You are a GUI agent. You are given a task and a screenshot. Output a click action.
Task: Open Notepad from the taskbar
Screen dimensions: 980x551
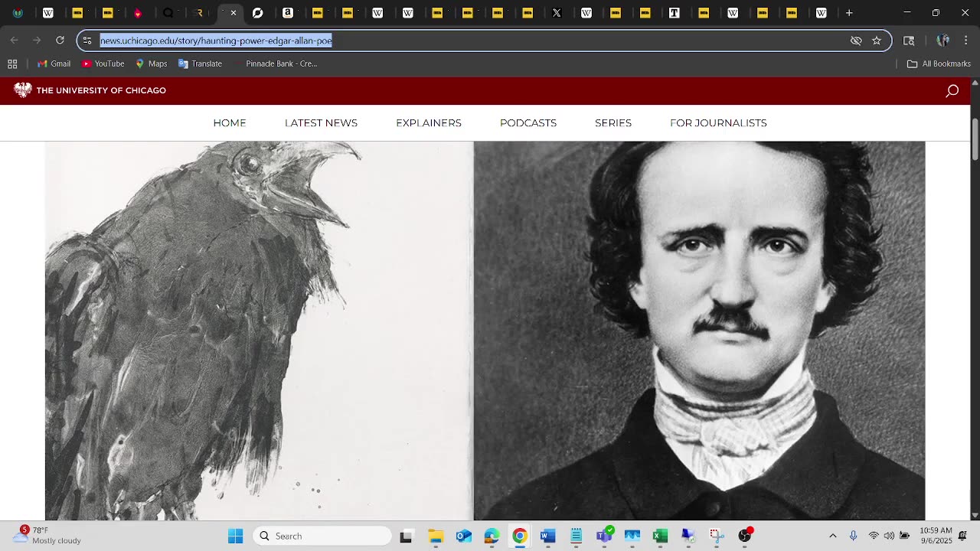point(576,536)
